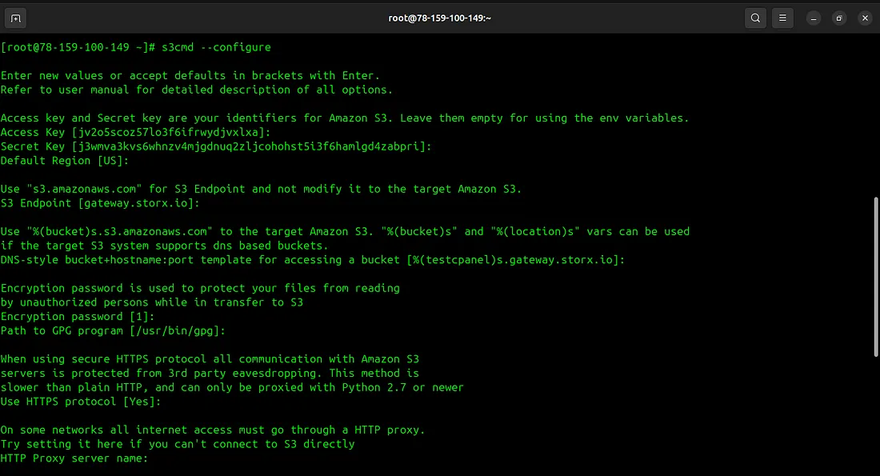The height and width of the screenshot is (476, 880).
Task: Click the search icon in the header bar
Action: point(756,18)
